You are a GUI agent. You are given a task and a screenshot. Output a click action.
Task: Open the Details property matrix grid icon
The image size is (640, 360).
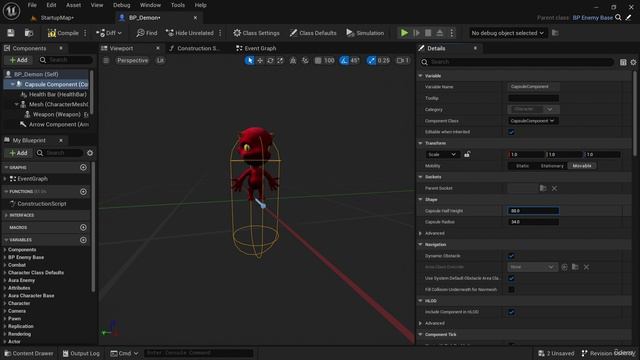[x=623, y=62]
